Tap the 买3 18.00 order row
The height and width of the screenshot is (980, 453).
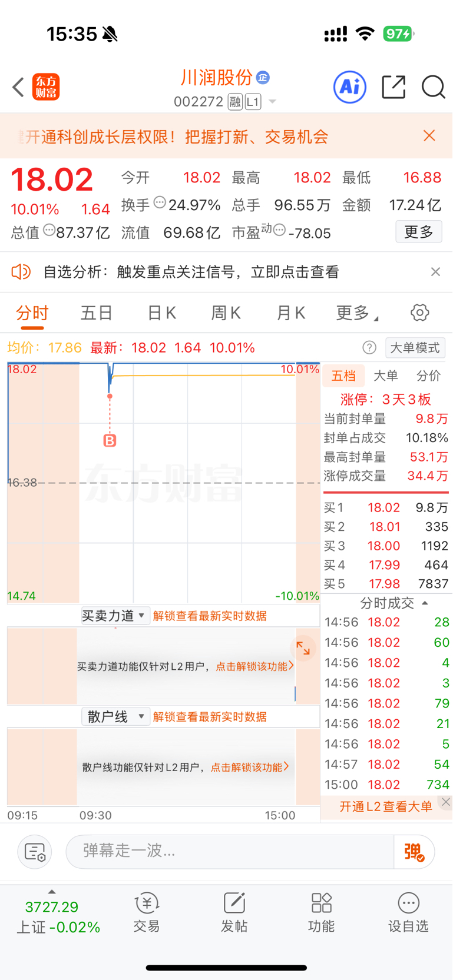386,546
